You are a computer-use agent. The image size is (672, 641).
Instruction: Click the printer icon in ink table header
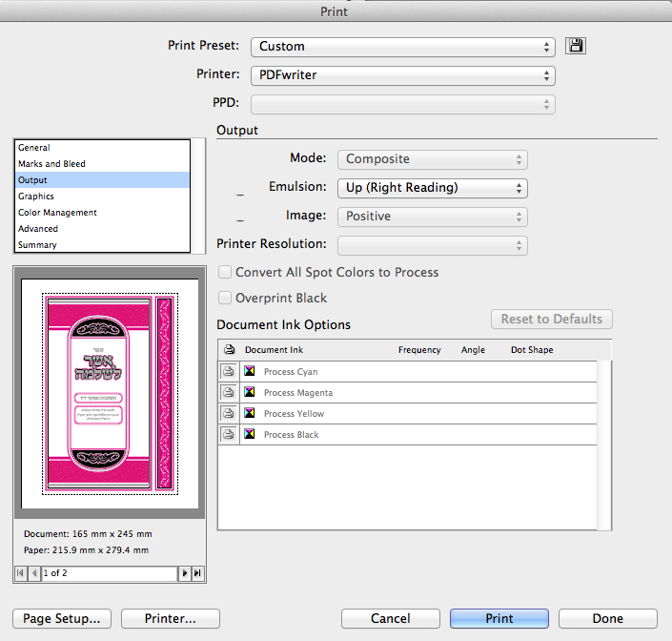click(x=229, y=350)
